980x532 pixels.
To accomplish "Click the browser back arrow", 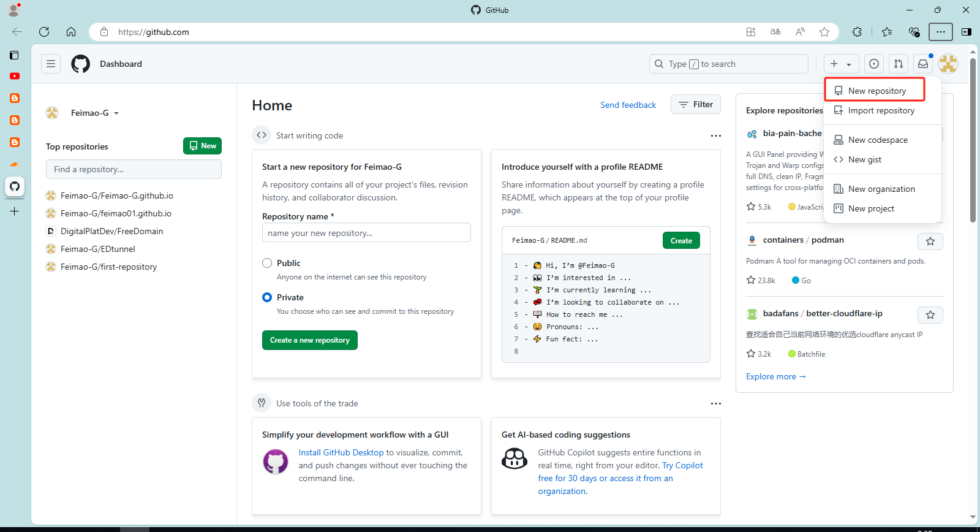I will pyautogui.click(x=17, y=32).
